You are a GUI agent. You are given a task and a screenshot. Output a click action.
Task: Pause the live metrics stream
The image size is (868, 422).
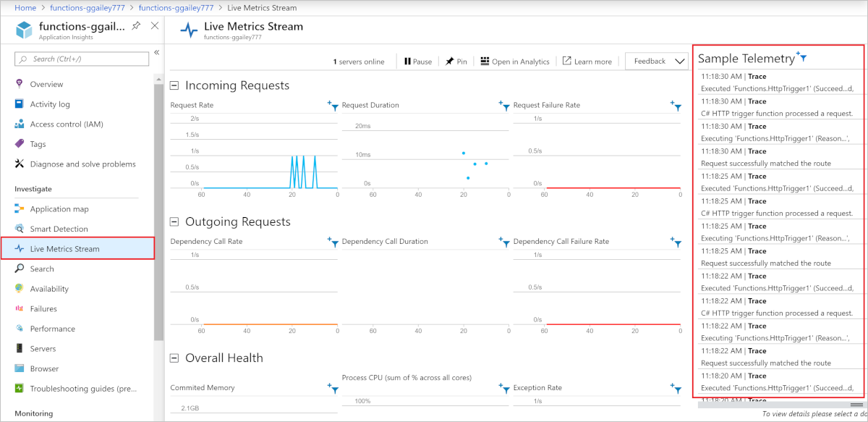[417, 61]
